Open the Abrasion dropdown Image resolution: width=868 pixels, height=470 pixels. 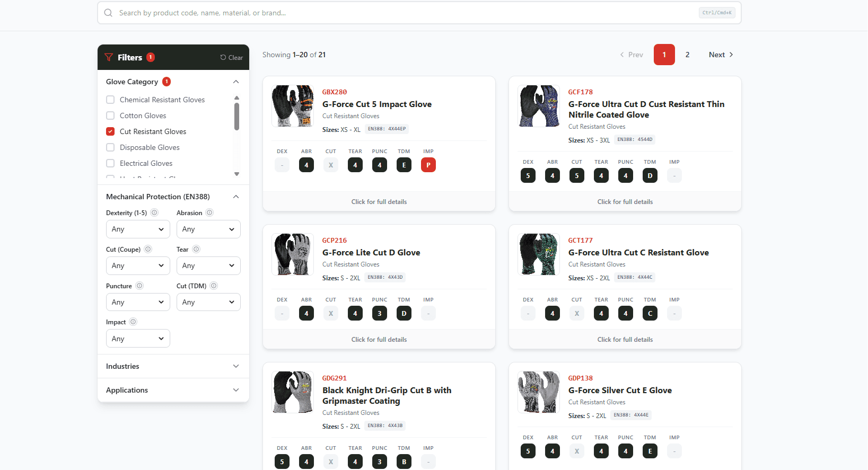208,229
